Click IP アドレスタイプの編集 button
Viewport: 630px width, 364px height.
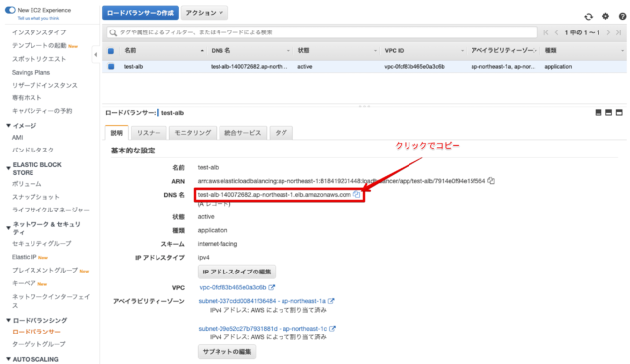(x=236, y=272)
